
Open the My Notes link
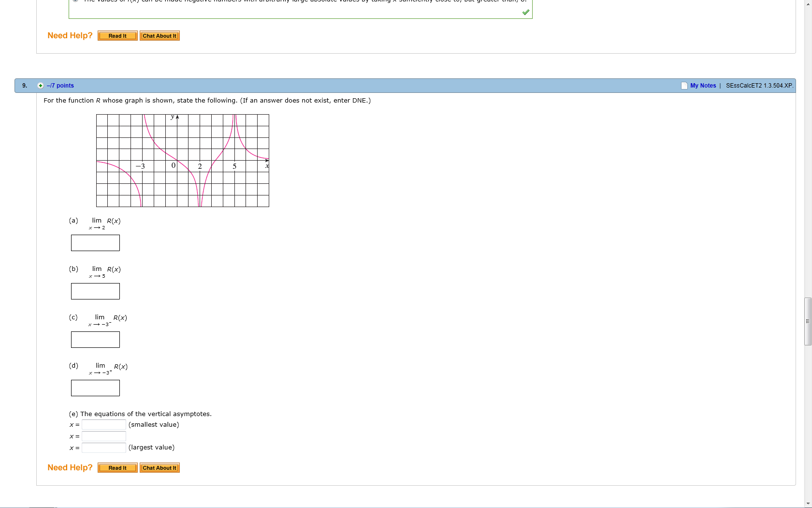(x=702, y=85)
